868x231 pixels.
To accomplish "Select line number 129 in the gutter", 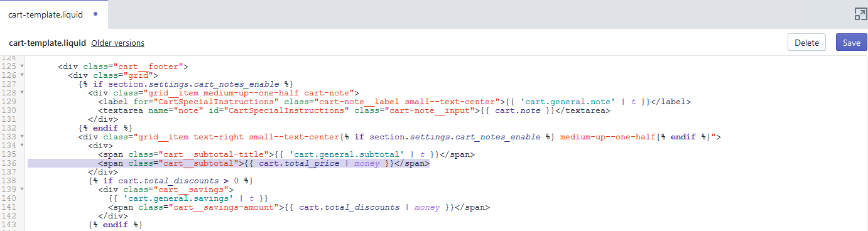I will tap(9, 101).
